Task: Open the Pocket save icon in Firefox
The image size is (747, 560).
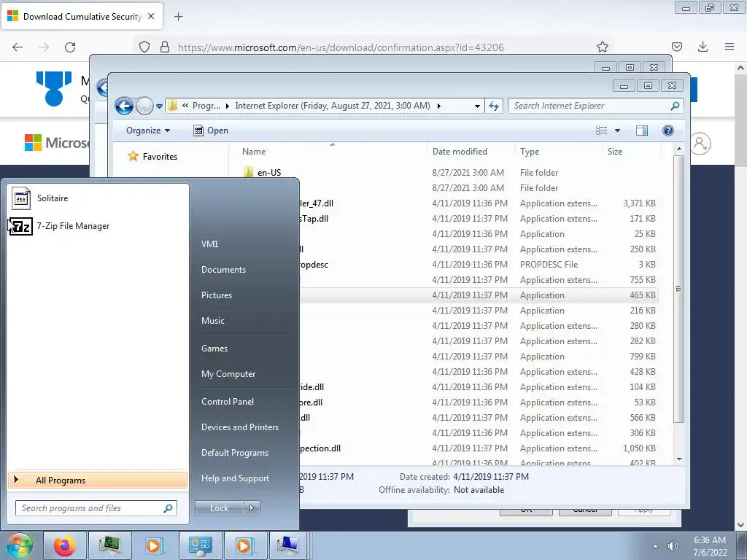Action: (676, 47)
